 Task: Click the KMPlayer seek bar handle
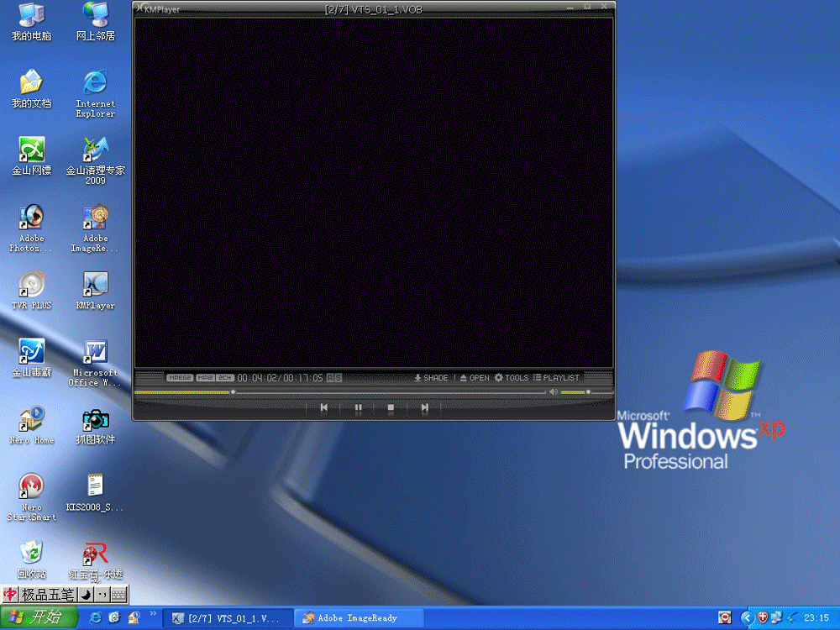pos(233,392)
